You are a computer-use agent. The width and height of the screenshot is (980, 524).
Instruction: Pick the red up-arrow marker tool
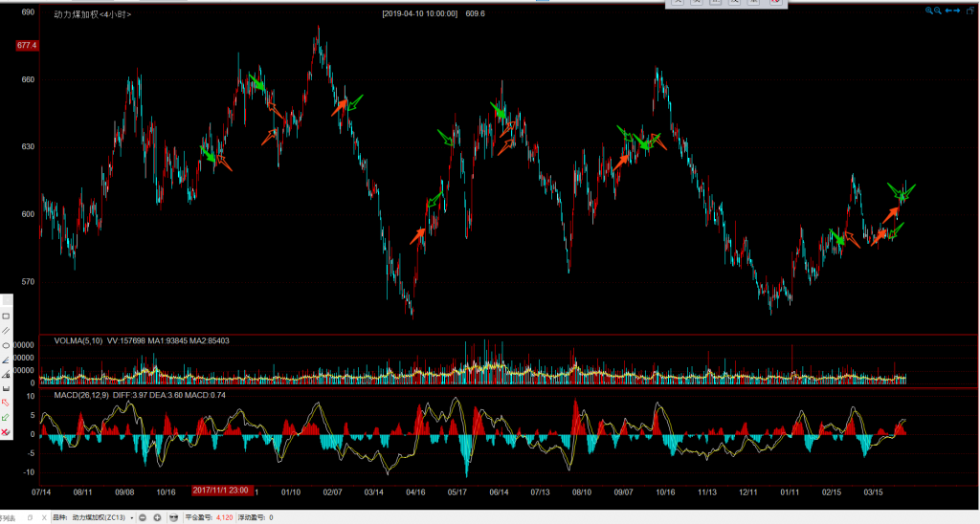7,404
